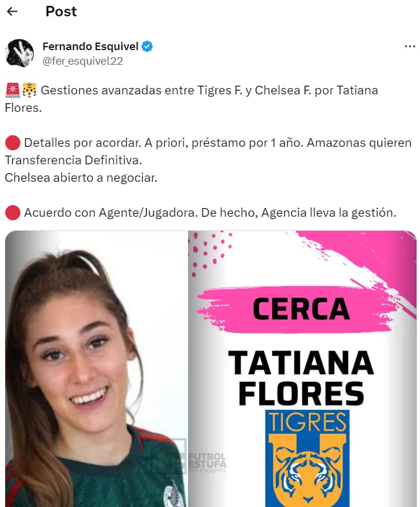Click the line Chelsea abierto a negociar

click(81, 178)
